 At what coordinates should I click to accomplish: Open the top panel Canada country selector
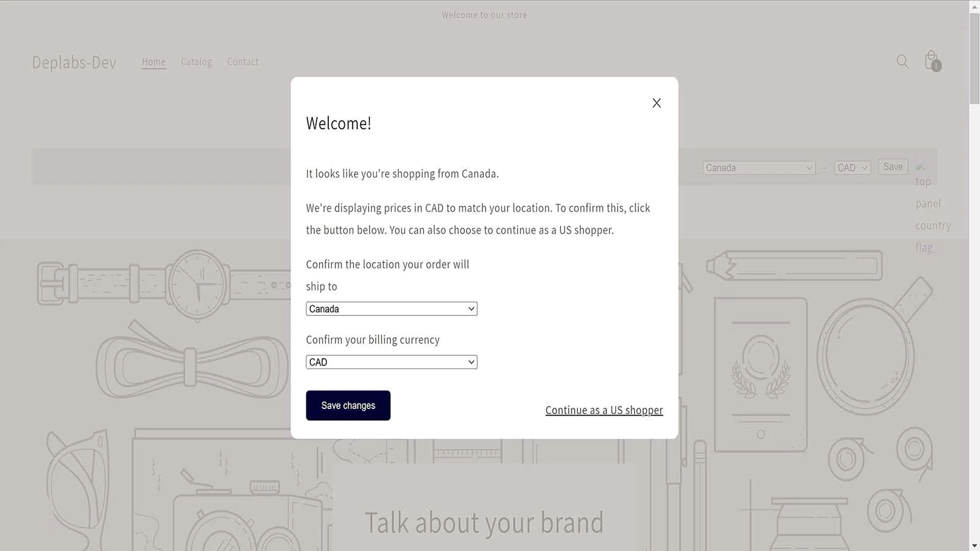click(x=759, y=168)
